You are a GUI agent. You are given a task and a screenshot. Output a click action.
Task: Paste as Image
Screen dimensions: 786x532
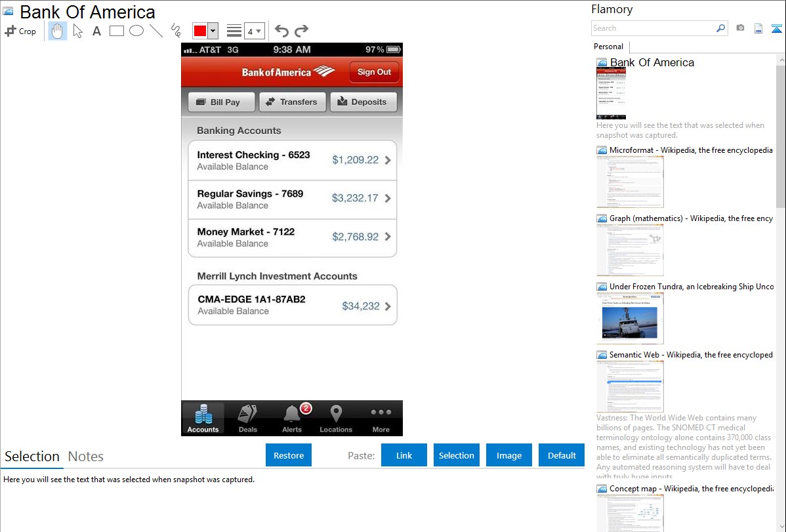[x=509, y=455]
